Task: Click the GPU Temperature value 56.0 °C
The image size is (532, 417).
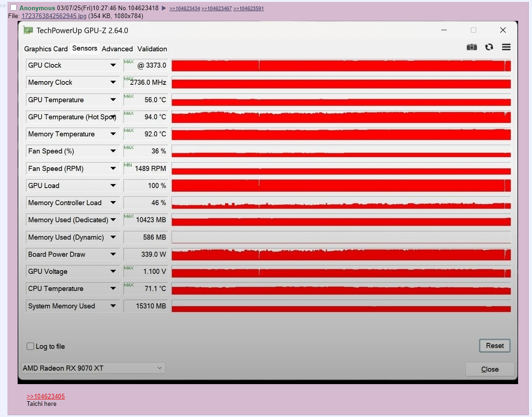Action: click(x=155, y=100)
